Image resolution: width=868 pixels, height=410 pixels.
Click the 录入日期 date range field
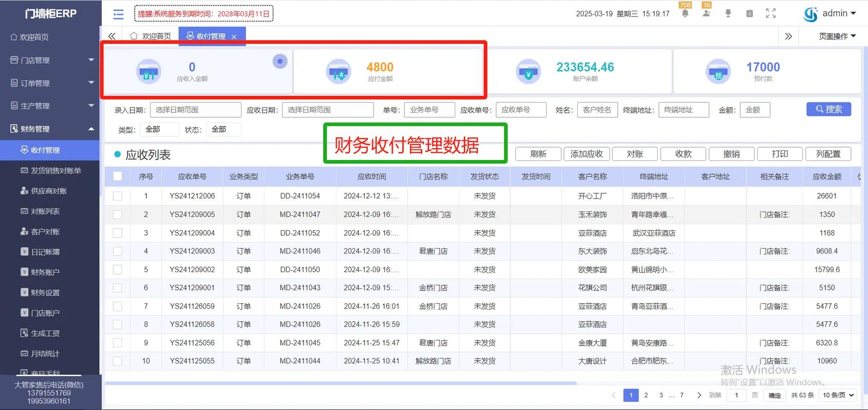(x=195, y=110)
